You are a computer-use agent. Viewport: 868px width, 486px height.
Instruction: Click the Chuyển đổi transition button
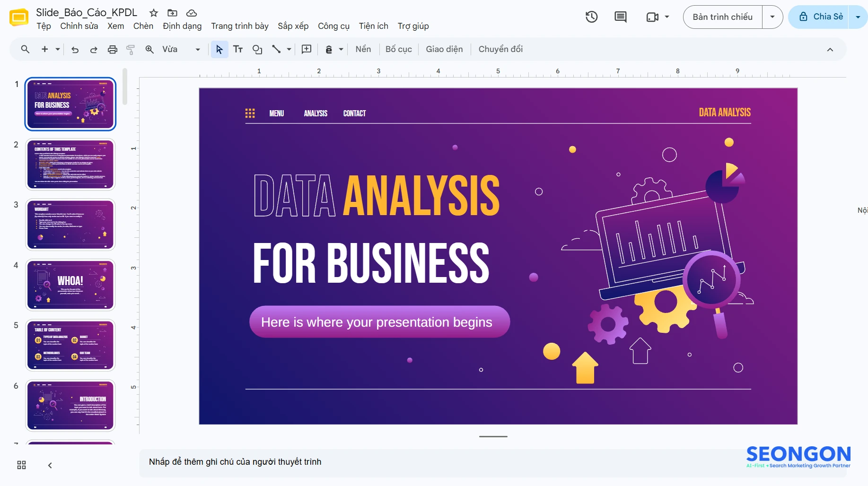point(500,49)
